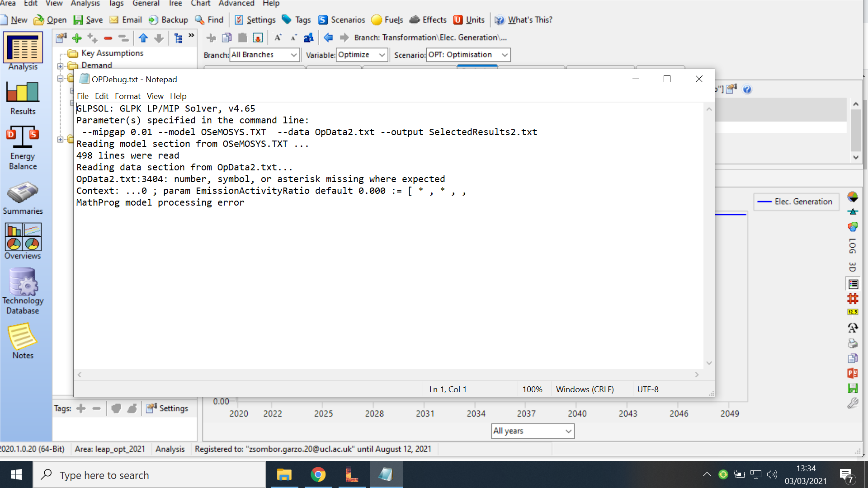This screenshot has height=488, width=868.
Task: Click Notepad horizontal scrollbar right arrow
Action: pos(697,375)
